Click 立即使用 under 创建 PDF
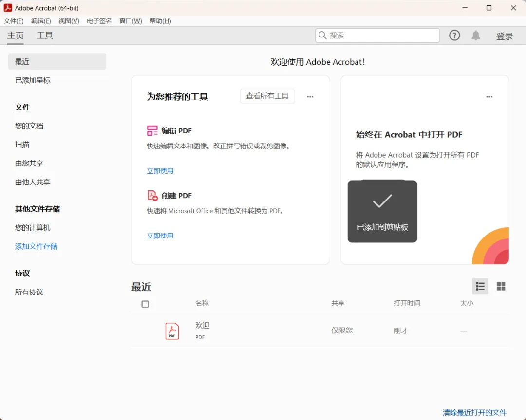The width and height of the screenshot is (526, 420). point(160,236)
